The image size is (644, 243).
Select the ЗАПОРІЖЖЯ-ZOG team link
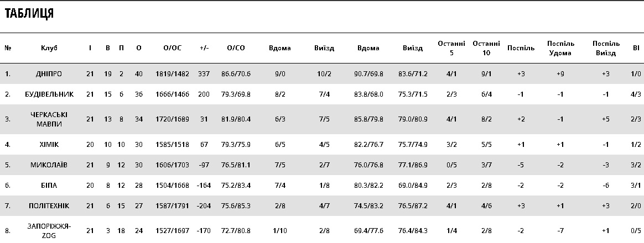point(49,231)
